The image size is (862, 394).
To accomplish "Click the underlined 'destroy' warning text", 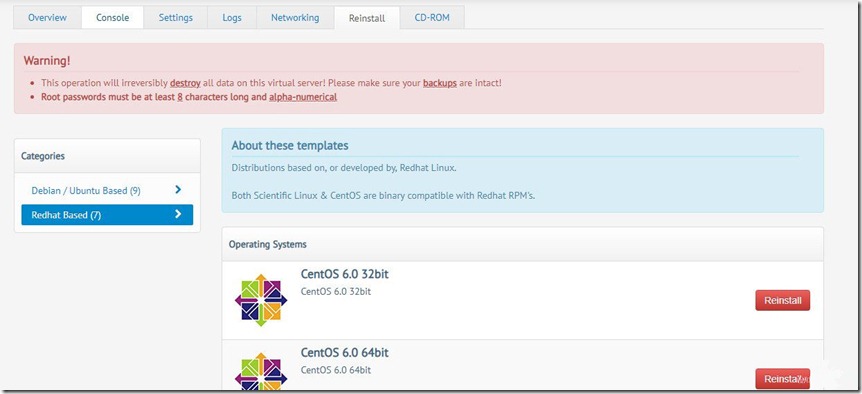I will click(x=185, y=83).
